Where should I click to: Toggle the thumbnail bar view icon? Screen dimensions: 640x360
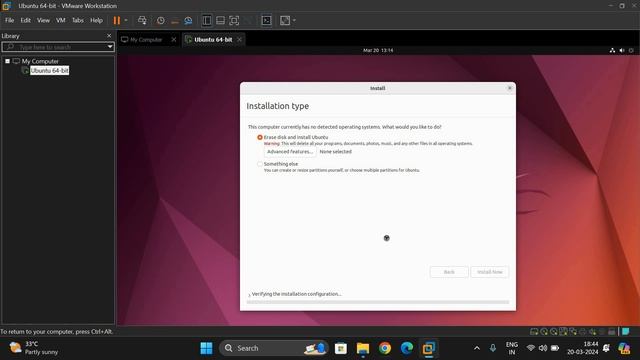click(220, 20)
